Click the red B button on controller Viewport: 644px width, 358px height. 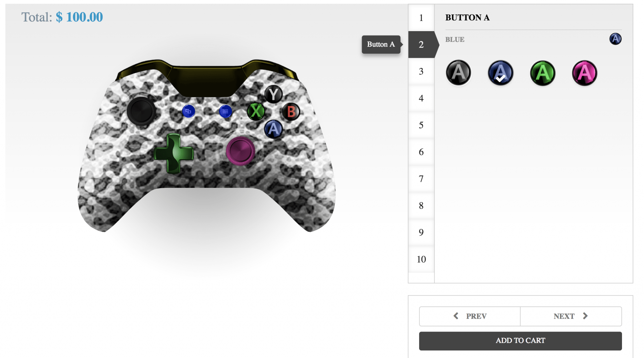[291, 111]
